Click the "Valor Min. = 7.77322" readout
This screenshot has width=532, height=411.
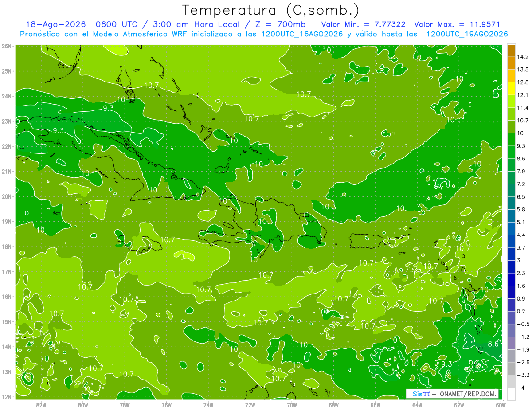[x=364, y=24]
